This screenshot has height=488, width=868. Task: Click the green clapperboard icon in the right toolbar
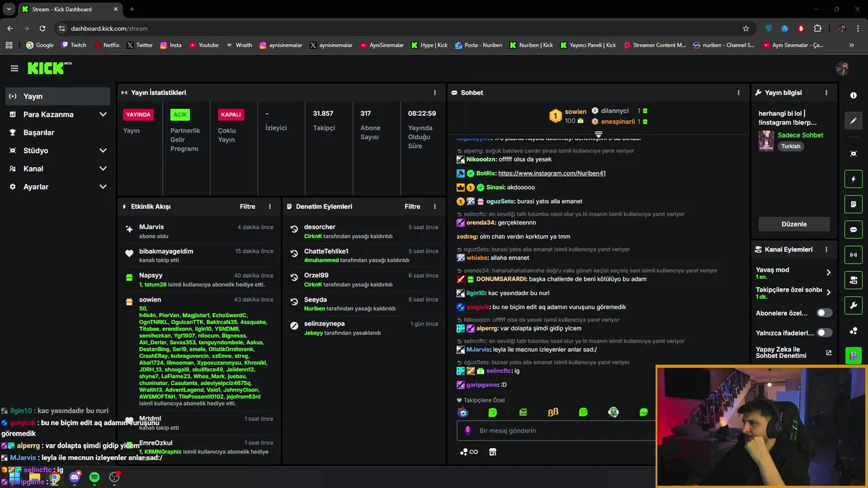[854, 354]
